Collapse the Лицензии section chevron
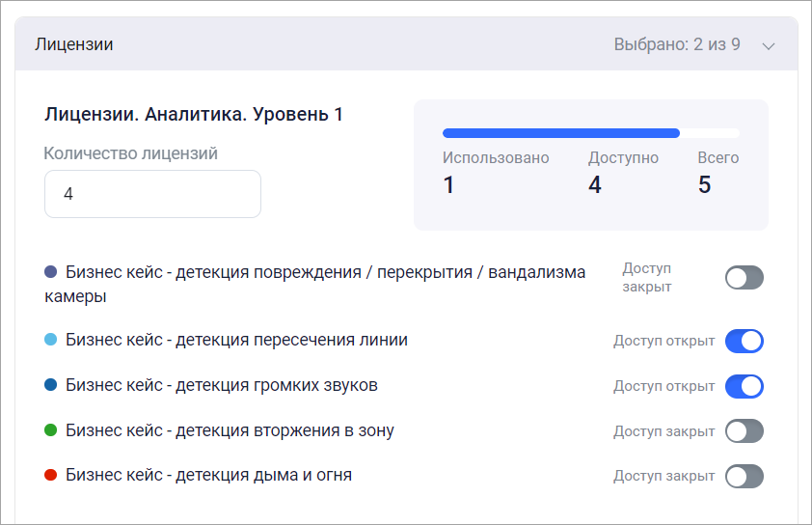The width and height of the screenshot is (812, 525). 769,45
